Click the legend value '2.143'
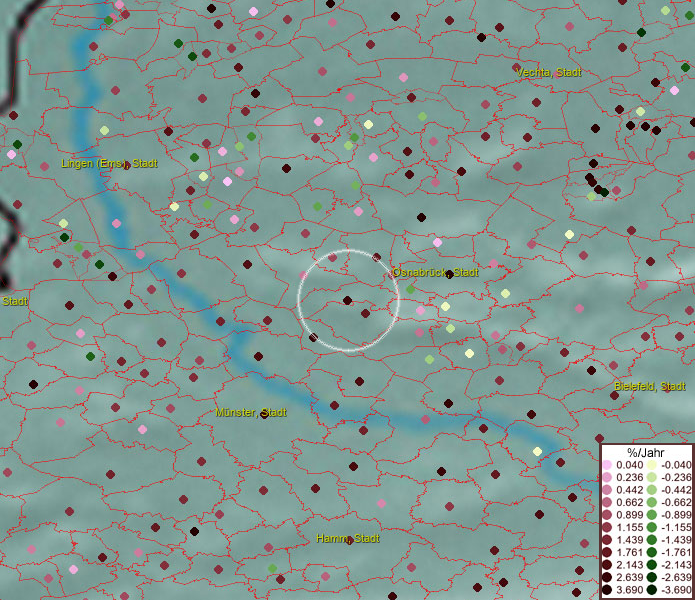The height and width of the screenshot is (600, 695). coord(629,565)
